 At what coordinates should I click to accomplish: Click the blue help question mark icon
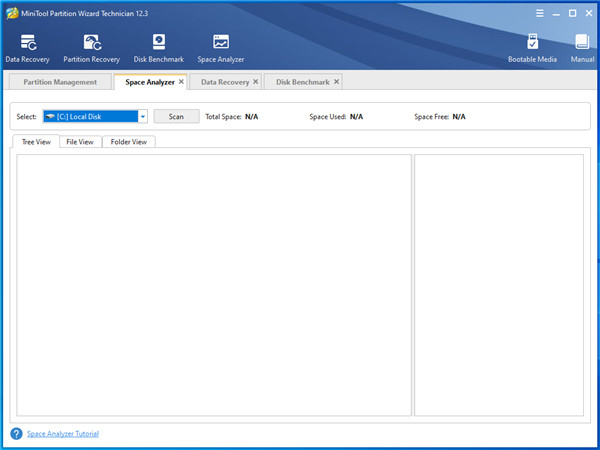pos(16,434)
